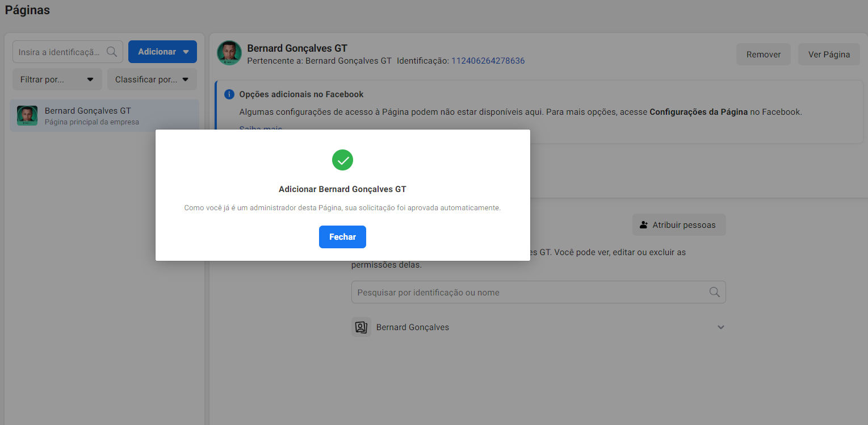The image size is (868, 425).
Task: Click the Pertencente a: Bernard Gonçalves GT text
Action: click(x=319, y=61)
